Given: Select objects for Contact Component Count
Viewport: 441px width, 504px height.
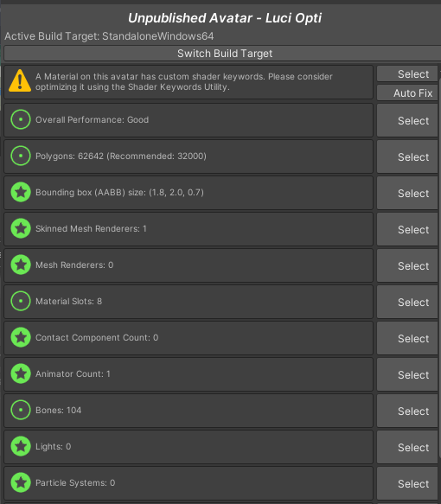Looking at the screenshot, I should pos(407,339).
